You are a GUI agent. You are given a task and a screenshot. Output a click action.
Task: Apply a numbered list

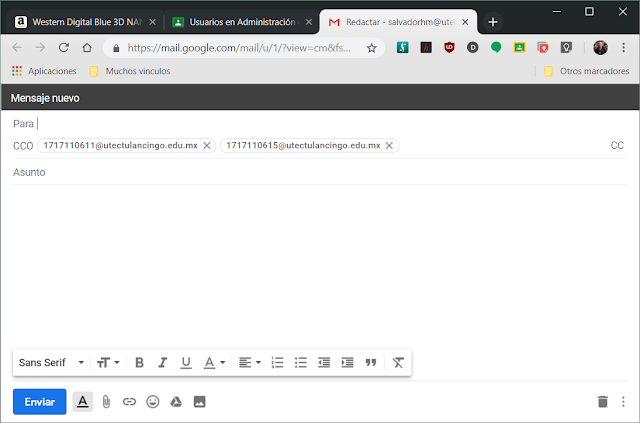pos(277,363)
